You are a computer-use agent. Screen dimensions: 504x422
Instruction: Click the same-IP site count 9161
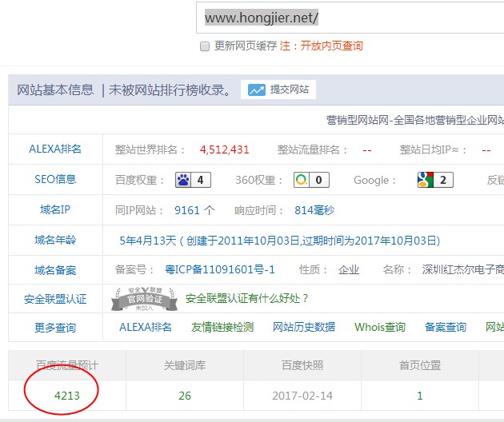(x=187, y=210)
